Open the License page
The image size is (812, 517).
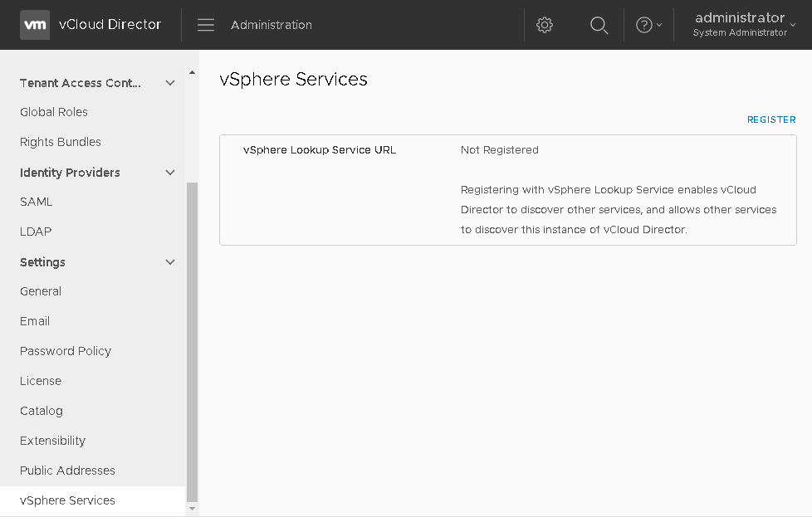[x=41, y=381]
